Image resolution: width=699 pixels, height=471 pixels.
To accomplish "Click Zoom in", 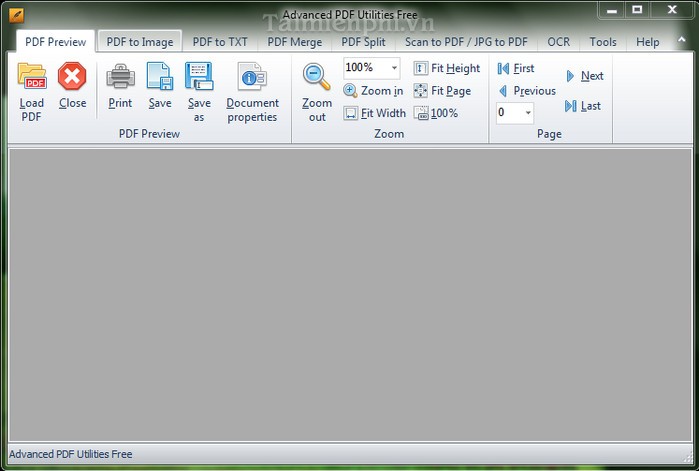I will (x=373, y=91).
